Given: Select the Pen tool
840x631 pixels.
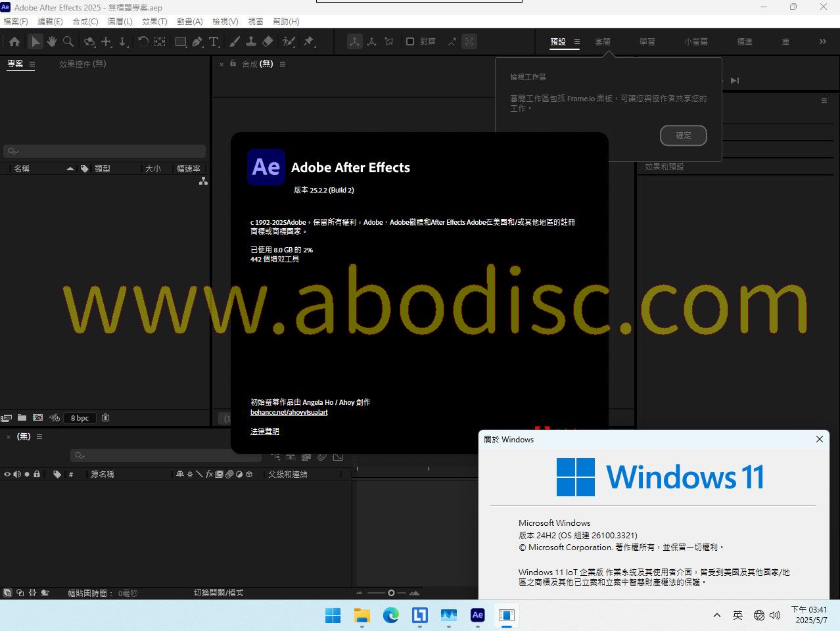Looking at the screenshot, I should pos(197,41).
